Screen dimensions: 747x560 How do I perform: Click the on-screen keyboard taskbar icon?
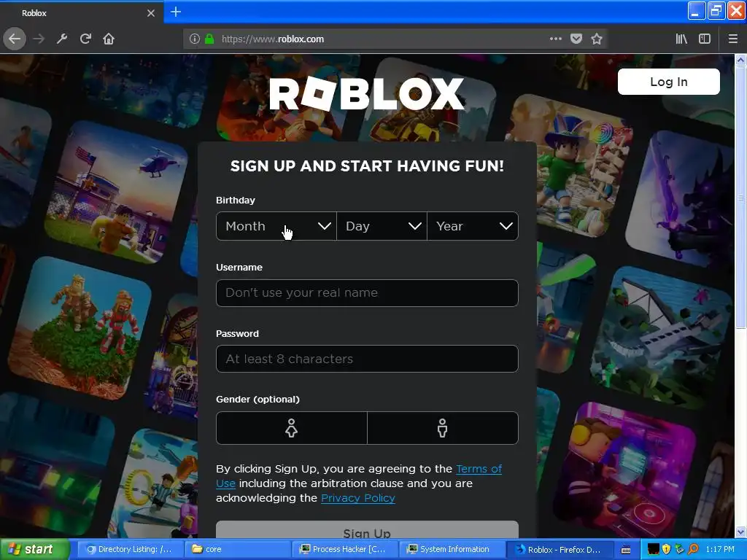tap(627, 550)
